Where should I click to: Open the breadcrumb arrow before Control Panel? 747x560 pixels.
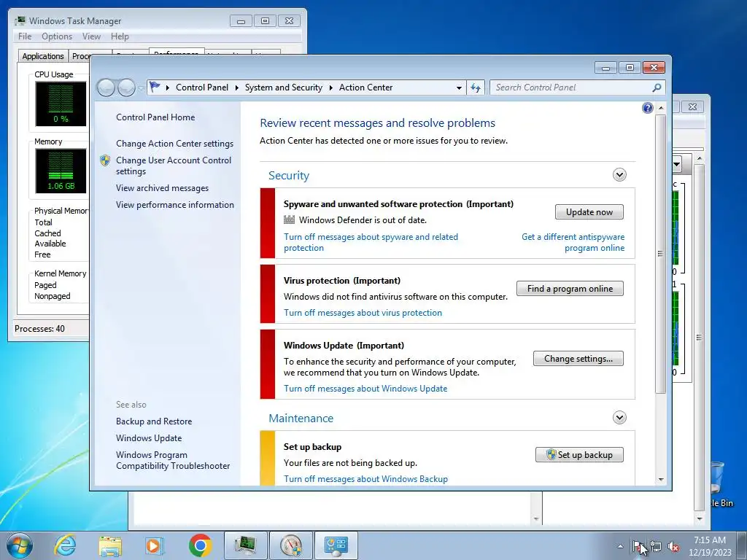168,87
